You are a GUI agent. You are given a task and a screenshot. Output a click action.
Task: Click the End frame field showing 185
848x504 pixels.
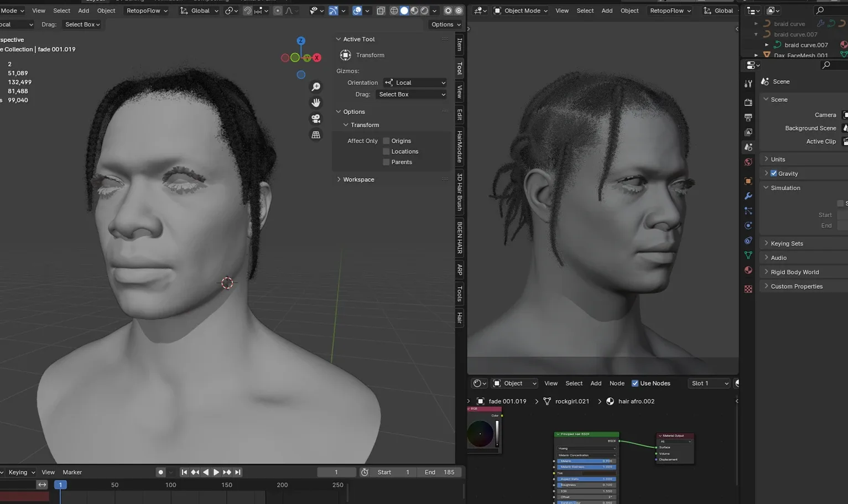[x=439, y=472]
